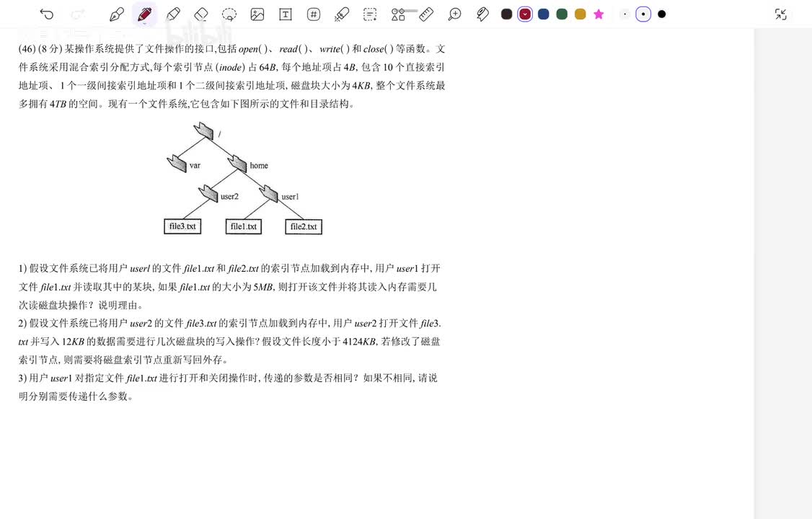Enable the laser pointer tool
Image resolution: width=812 pixels, height=519 pixels.
click(x=341, y=14)
